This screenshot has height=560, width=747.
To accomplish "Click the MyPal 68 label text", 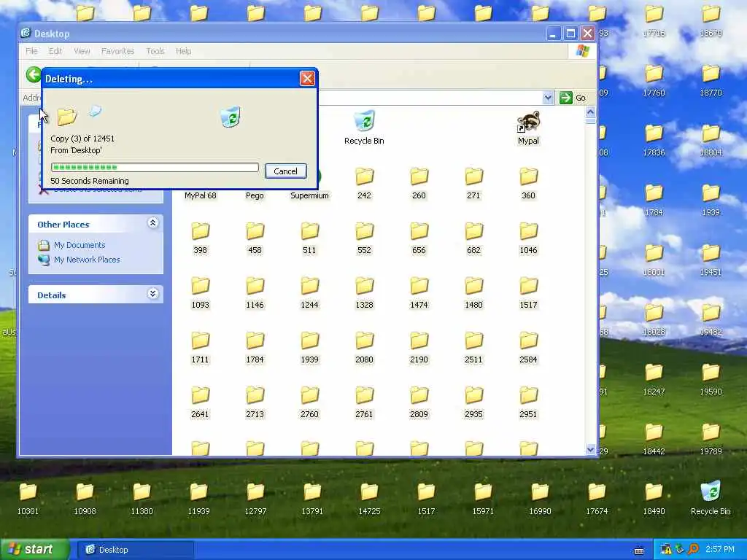I will click(200, 195).
